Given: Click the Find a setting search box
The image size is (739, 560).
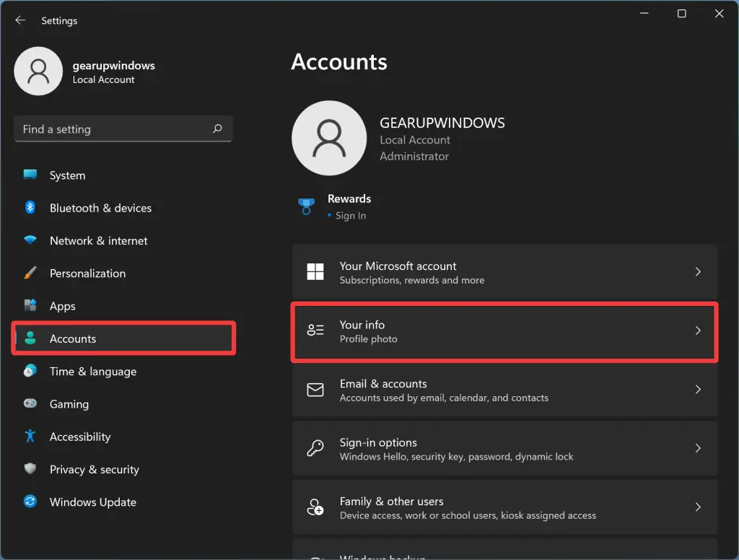Looking at the screenshot, I should (115, 129).
